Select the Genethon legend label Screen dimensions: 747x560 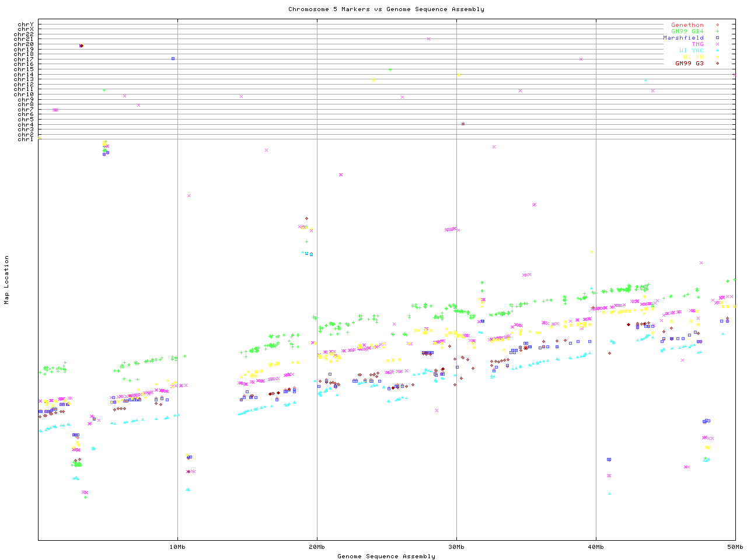tap(687, 25)
